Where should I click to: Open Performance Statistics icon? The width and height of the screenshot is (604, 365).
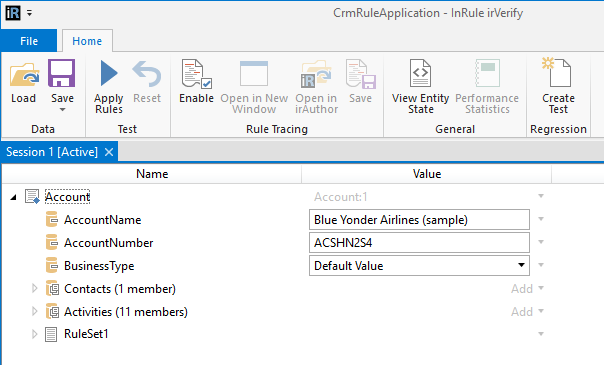click(487, 73)
